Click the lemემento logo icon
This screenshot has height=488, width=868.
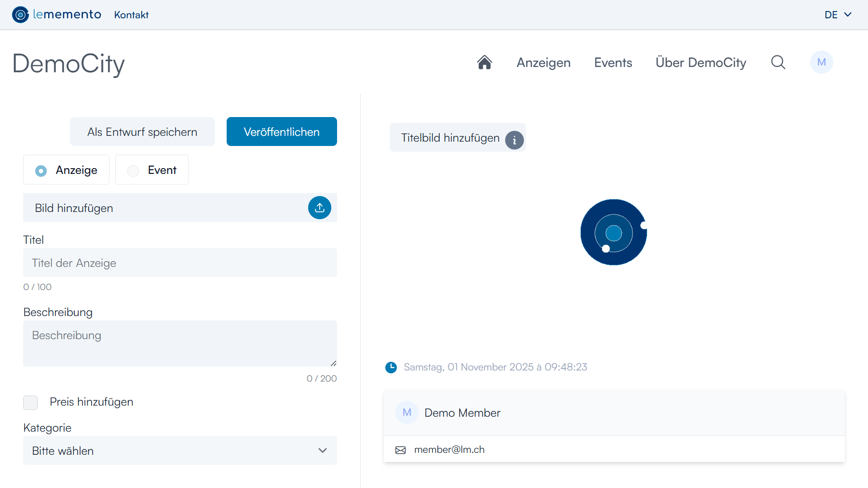tap(20, 14)
